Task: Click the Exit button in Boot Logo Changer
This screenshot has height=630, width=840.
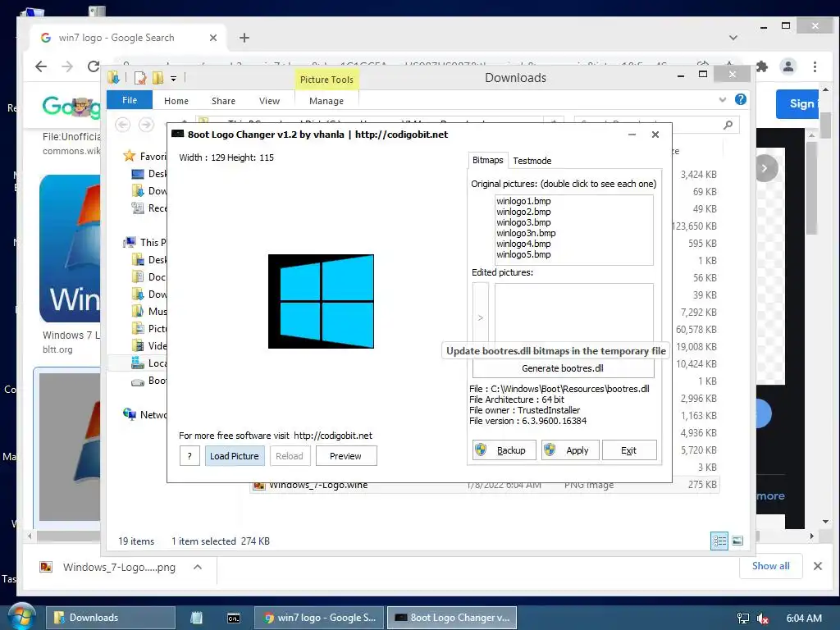Action: [x=629, y=450]
